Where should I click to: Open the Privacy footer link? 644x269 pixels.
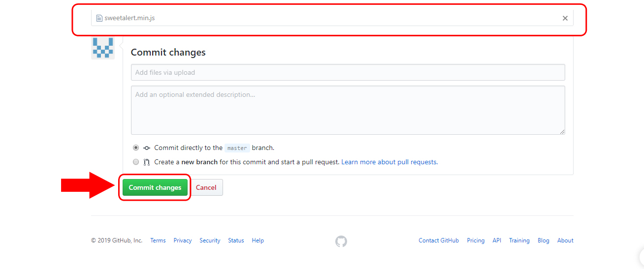coord(183,240)
